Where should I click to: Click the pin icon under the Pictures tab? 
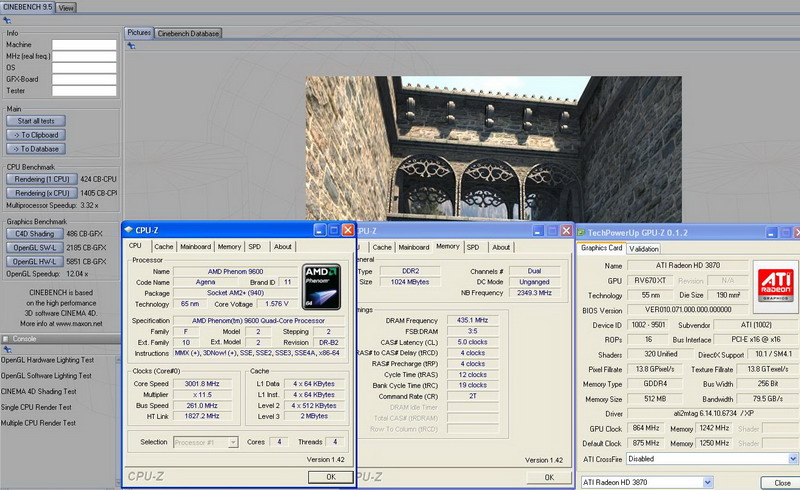(129, 46)
